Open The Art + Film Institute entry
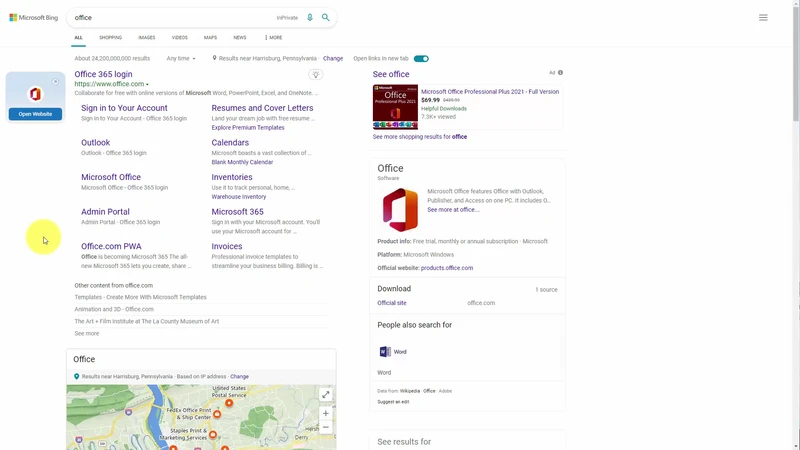This screenshot has width=800, height=450. 146,321
